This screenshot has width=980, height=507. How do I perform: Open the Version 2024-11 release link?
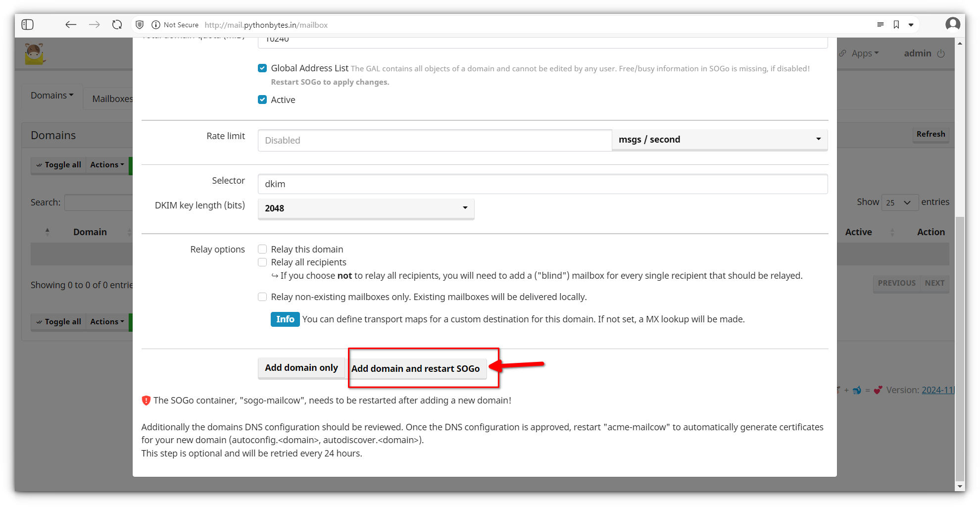[x=938, y=390]
